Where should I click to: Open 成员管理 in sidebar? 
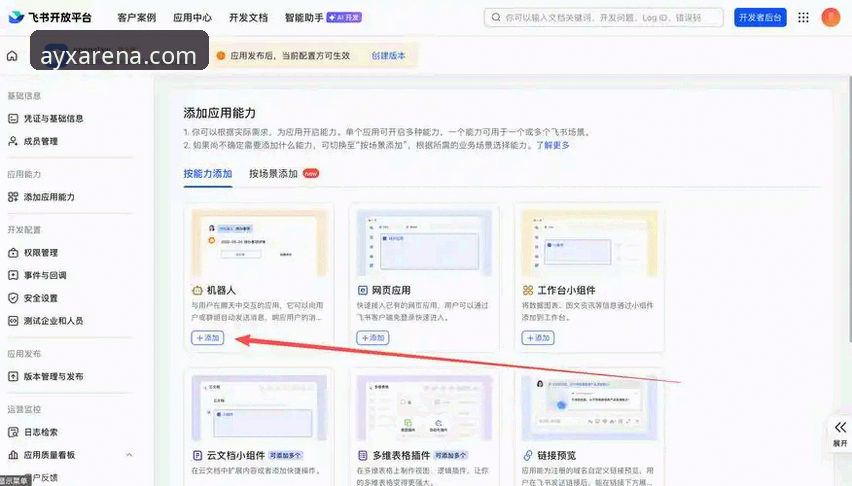tap(41, 141)
